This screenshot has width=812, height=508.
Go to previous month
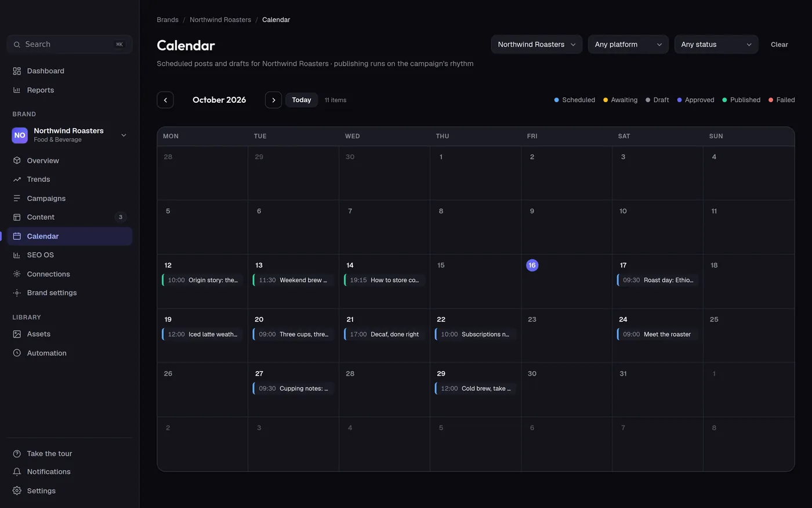165,100
